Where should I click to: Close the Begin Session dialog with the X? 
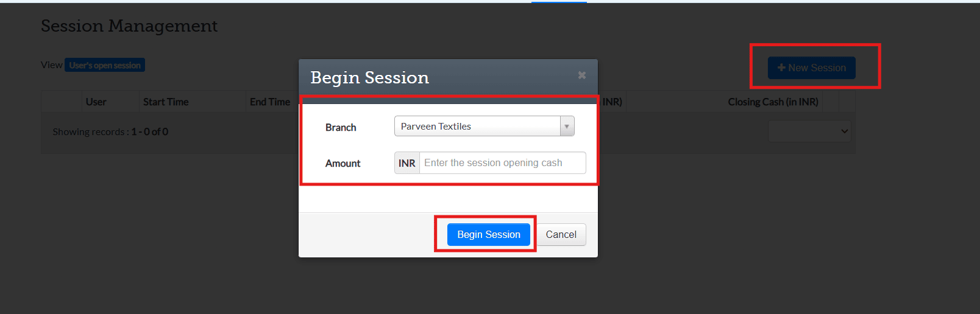581,75
